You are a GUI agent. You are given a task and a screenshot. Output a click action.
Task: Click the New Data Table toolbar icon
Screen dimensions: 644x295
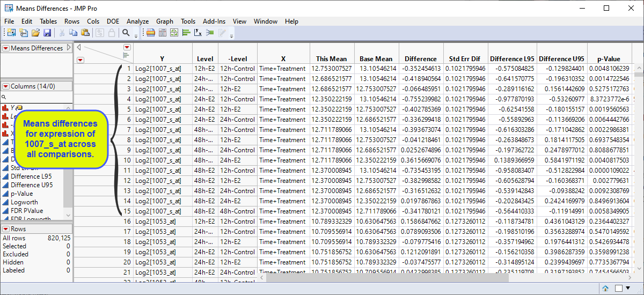click(x=11, y=33)
